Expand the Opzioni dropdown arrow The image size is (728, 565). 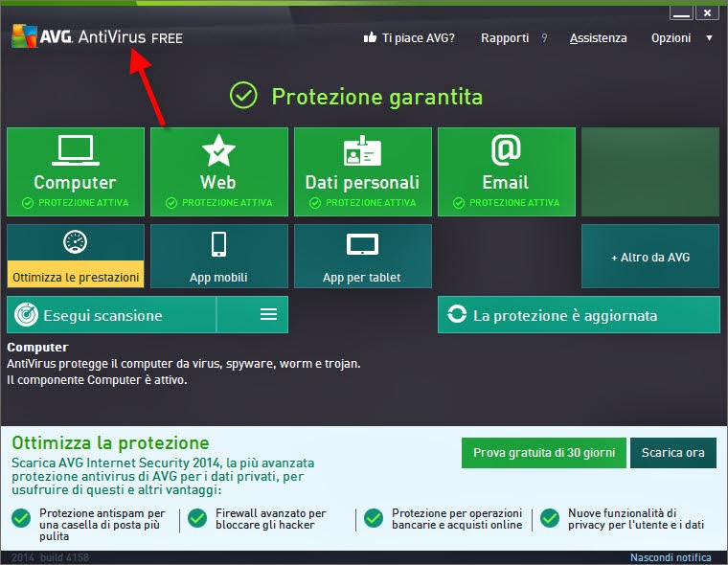tap(709, 38)
